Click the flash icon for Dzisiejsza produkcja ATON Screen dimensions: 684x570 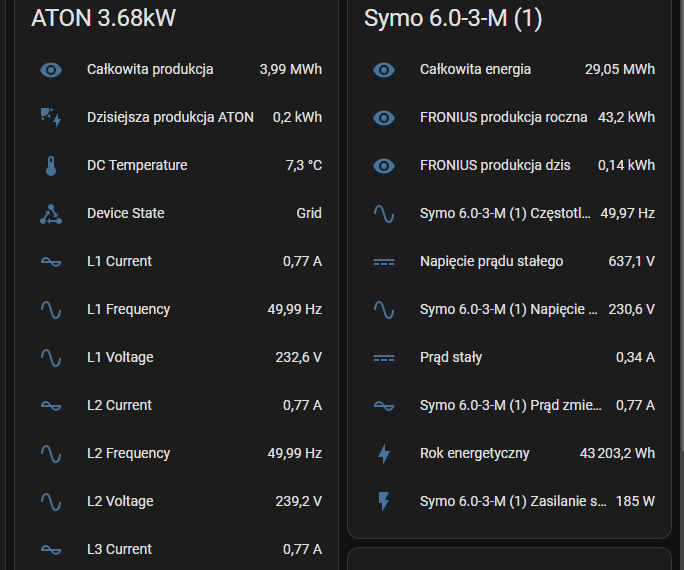click(x=51, y=118)
